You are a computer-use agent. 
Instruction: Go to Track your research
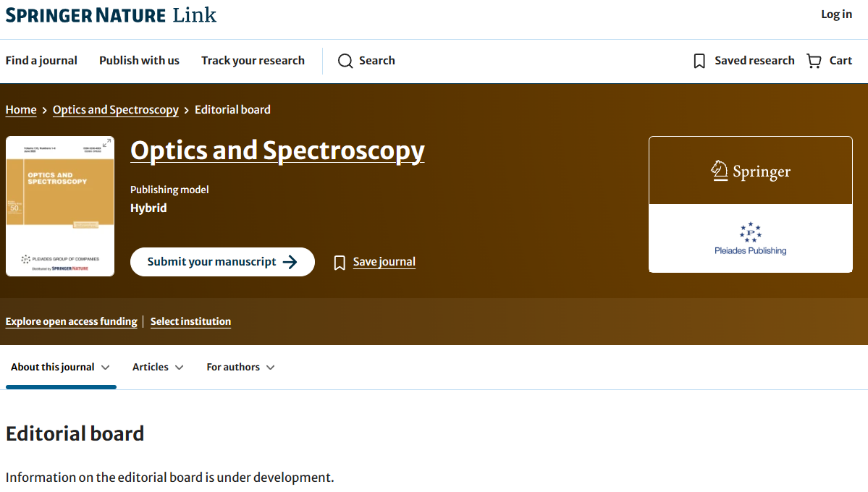pyautogui.click(x=253, y=61)
